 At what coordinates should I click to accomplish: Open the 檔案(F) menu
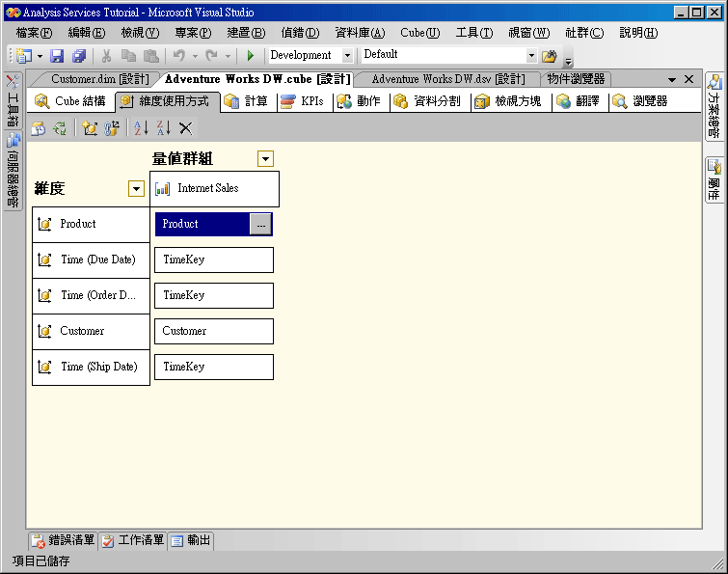point(34,33)
